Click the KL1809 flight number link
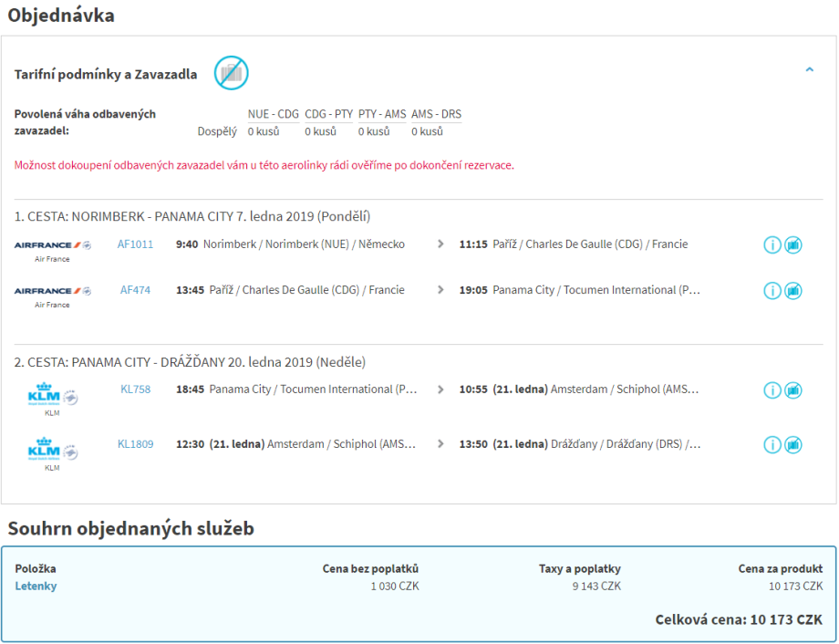The height and width of the screenshot is (644, 839). 135,444
